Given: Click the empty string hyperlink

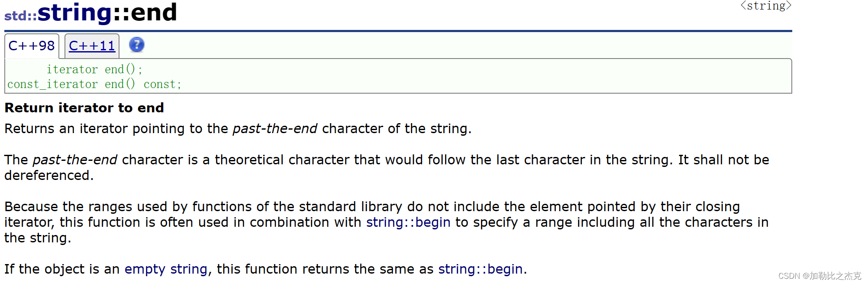Looking at the screenshot, I should click(165, 269).
